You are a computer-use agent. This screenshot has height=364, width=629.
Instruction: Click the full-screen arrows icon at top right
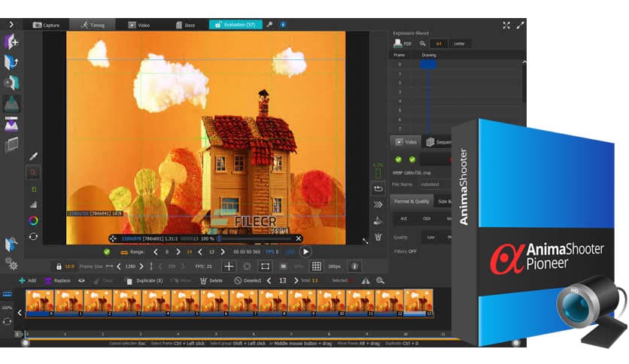click(x=506, y=26)
